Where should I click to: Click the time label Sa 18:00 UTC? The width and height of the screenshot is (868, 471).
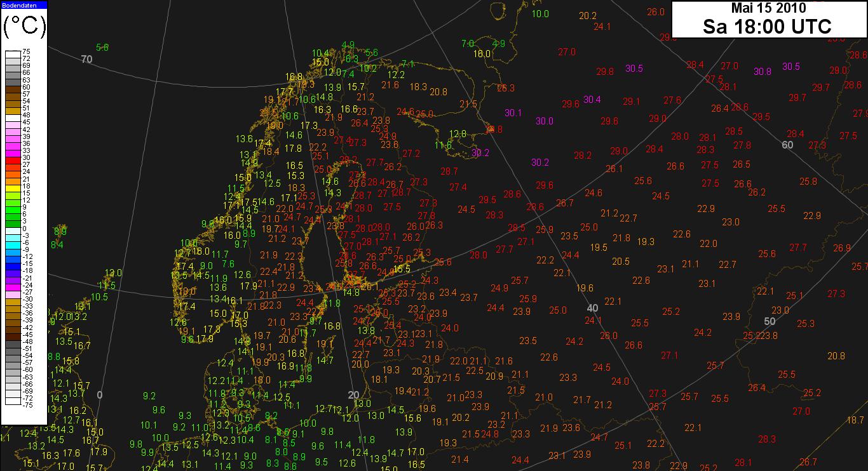coord(767,26)
